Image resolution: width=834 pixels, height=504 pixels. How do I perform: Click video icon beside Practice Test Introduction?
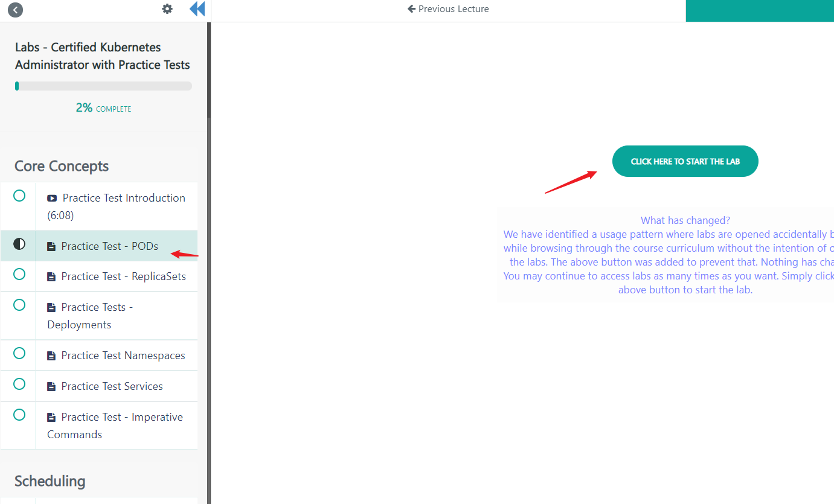[x=52, y=198]
